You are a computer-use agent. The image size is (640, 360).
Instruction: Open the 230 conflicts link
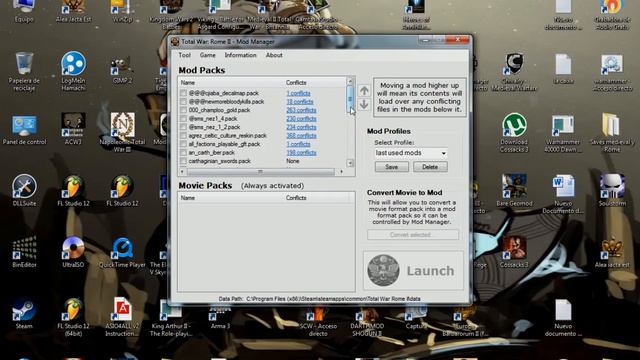(x=301, y=119)
